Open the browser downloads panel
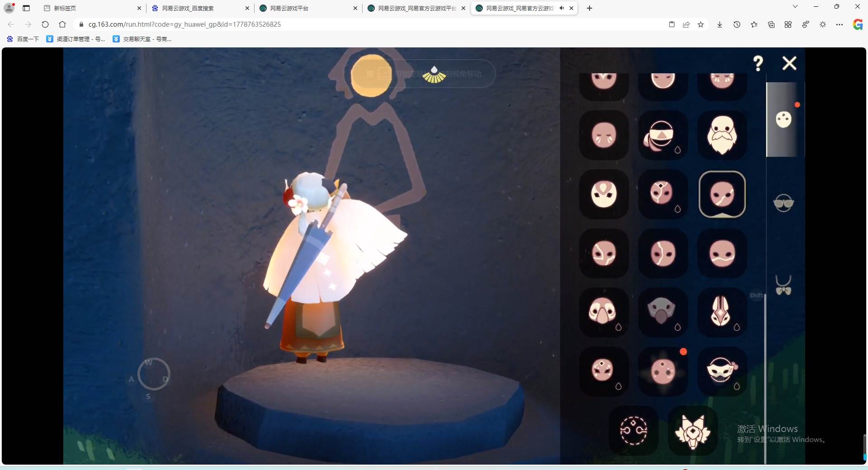868x470 pixels. coord(720,24)
